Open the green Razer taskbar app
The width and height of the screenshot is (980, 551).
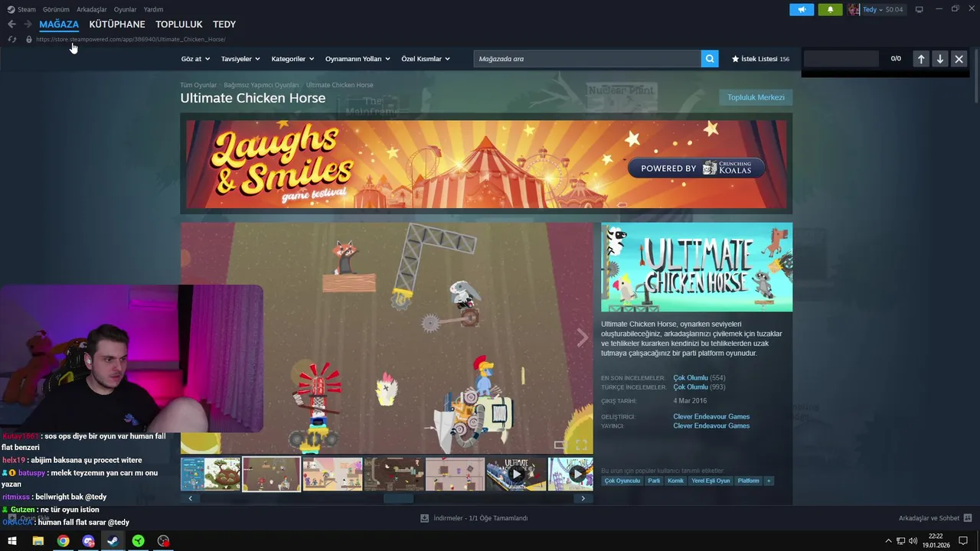138,541
